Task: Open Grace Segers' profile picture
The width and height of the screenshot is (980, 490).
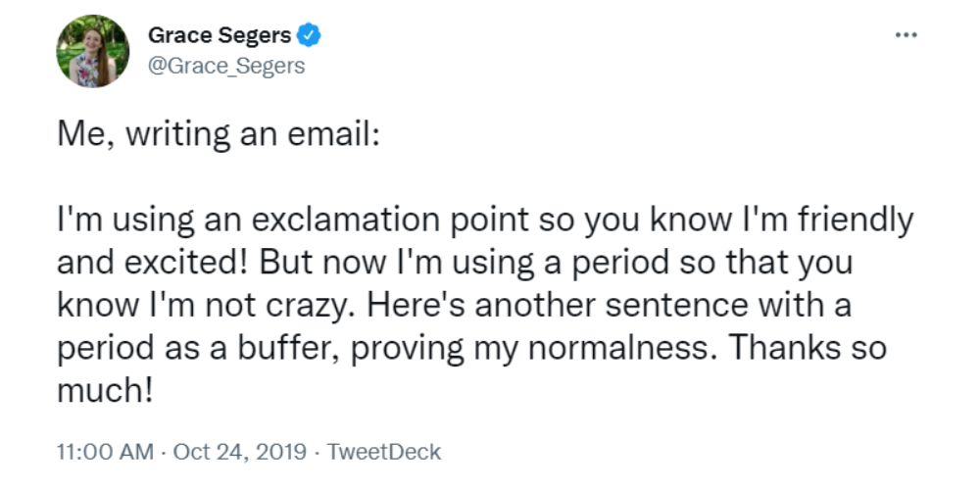Action: tap(92, 51)
